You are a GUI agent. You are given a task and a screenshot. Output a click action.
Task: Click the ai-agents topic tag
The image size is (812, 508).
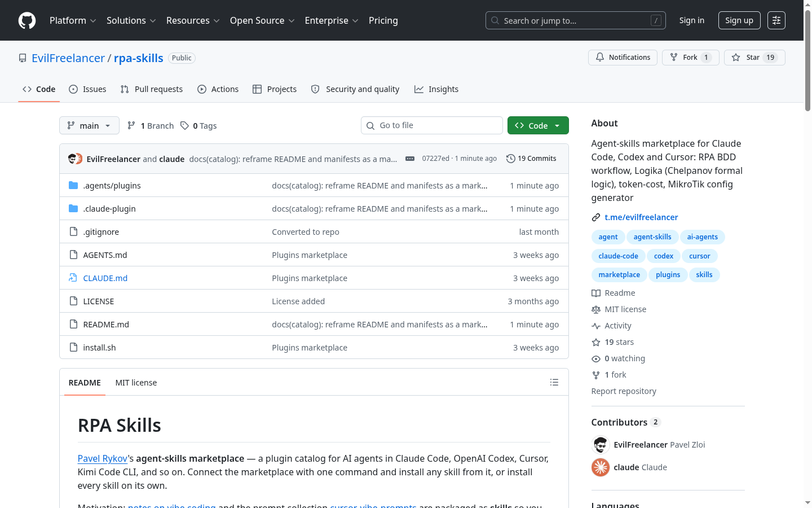703,237
